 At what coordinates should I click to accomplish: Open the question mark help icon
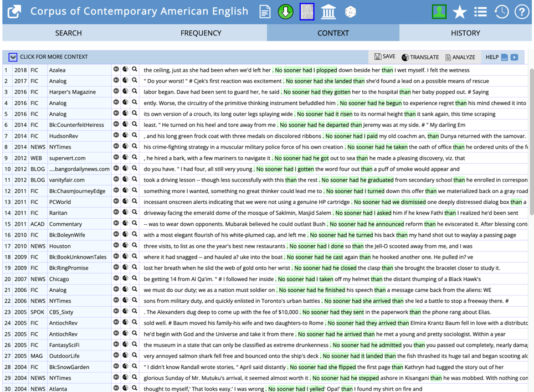521,12
